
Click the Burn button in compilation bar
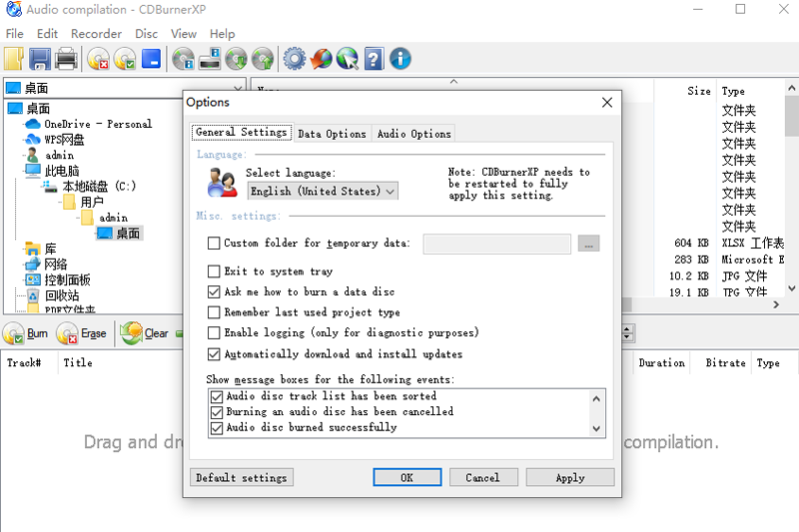[x=27, y=333]
